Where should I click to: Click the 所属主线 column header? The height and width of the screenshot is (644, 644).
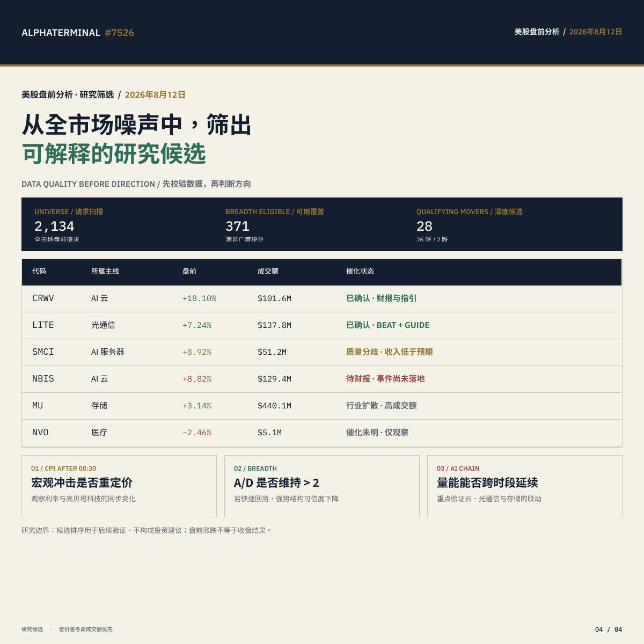point(105,272)
